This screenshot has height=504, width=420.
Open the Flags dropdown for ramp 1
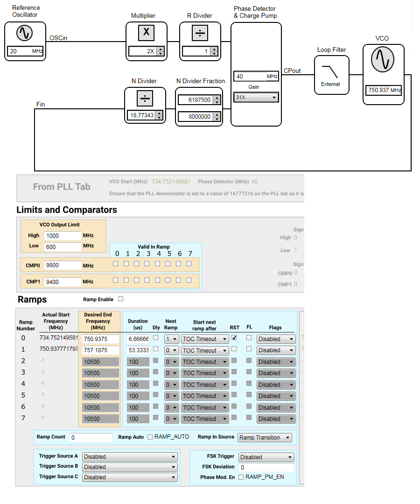tap(276, 350)
